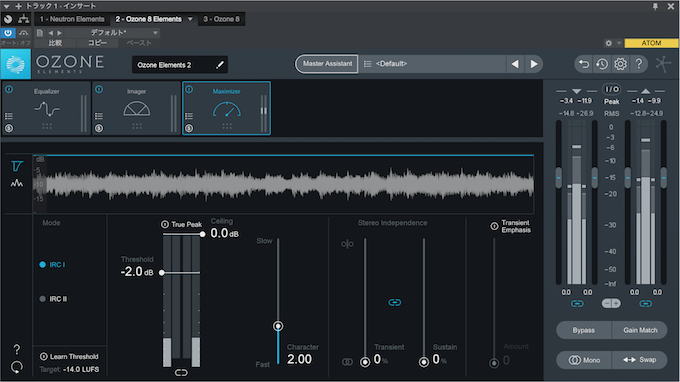Select IRC II mode

click(53, 299)
